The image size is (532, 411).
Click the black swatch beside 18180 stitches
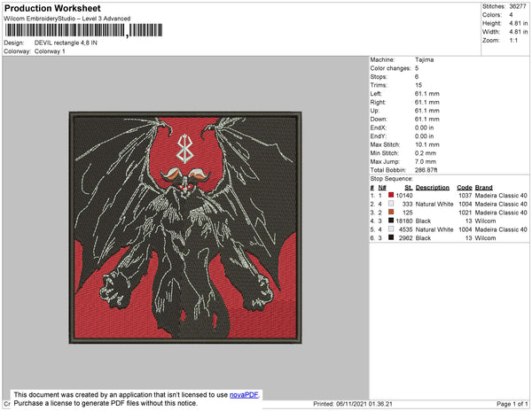[x=391, y=221]
